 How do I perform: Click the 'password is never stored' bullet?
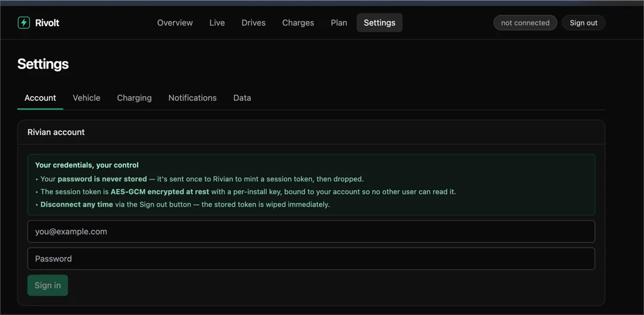pos(200,179)
